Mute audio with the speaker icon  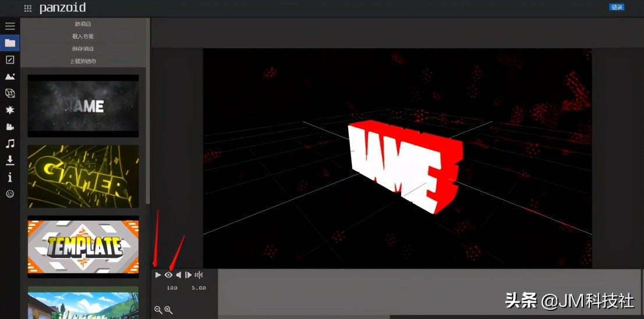[199, 275]
